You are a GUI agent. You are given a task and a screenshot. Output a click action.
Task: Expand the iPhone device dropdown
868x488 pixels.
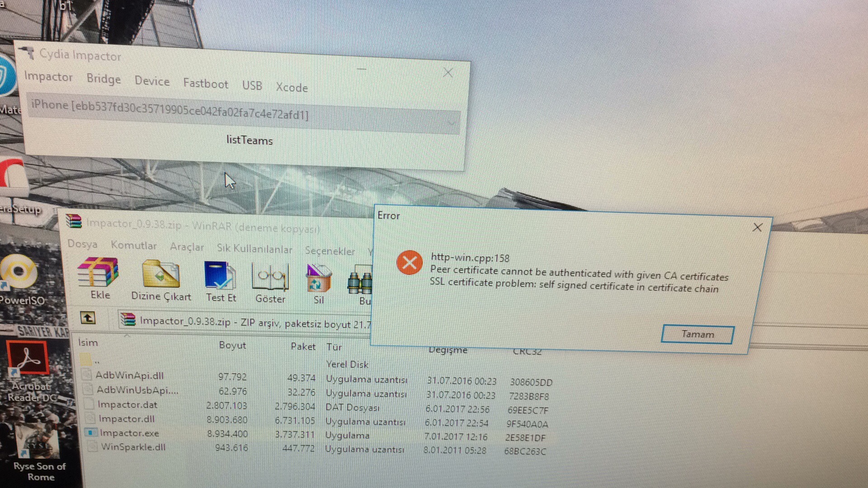(x=452, y=122)
